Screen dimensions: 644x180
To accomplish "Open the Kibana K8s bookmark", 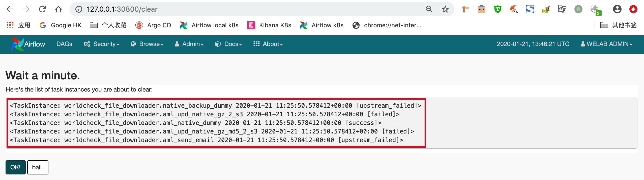I will point(269,25).
